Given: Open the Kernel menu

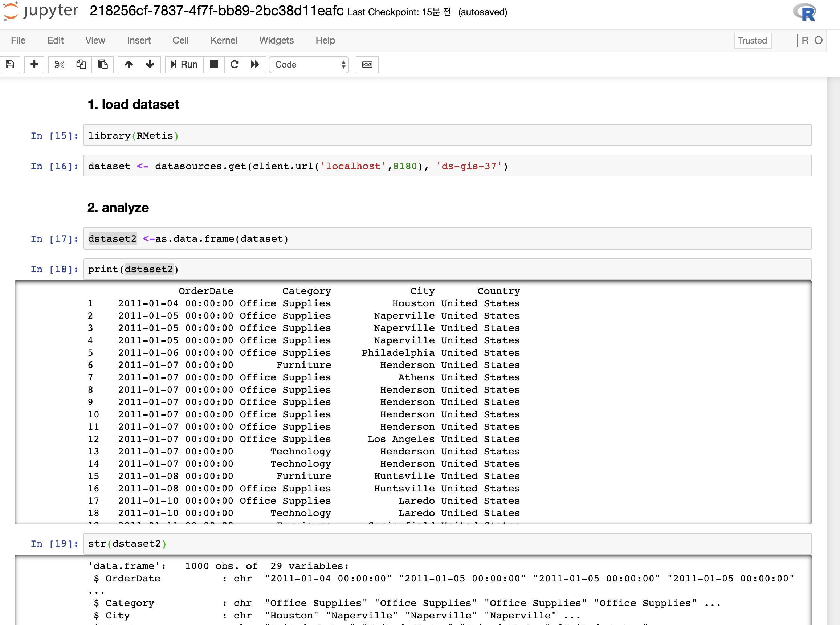Looking at the screenshot, I should click(x=224, y=41).
